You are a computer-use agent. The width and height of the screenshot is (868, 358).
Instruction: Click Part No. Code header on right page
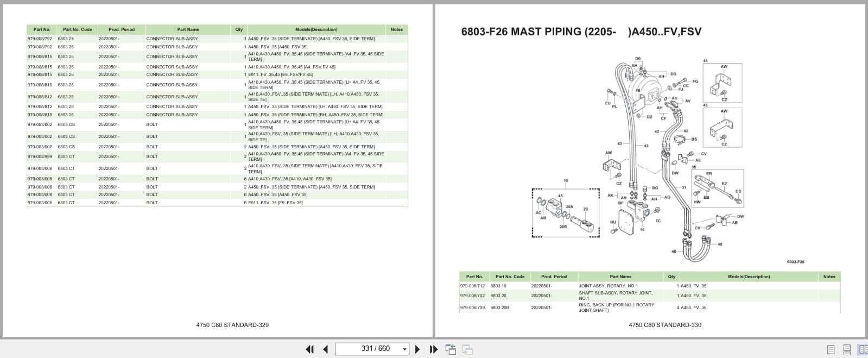pyautogui.click(x=510, y=277)
